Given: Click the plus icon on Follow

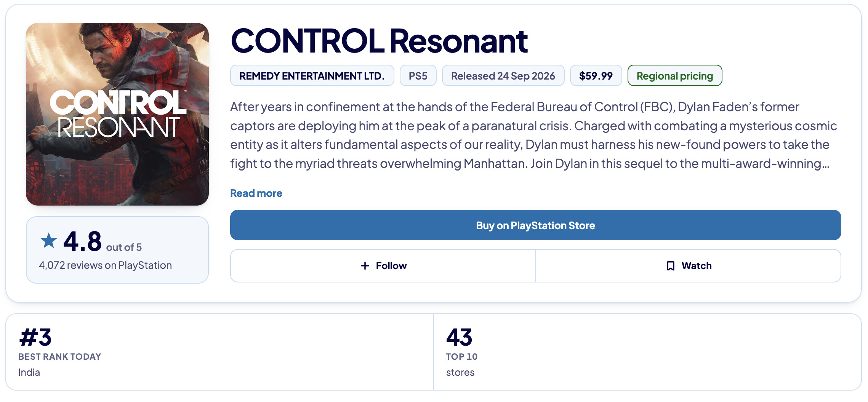Looking at the screenshot, I should click(x=365, y=266).
